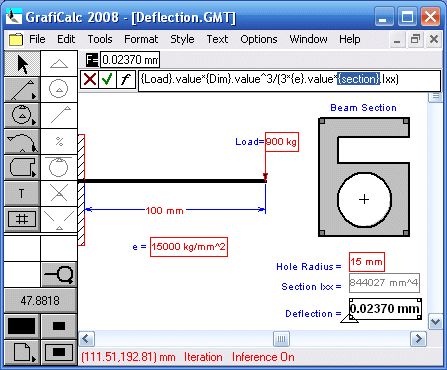The height and width of the screenshot is (370, 447).
Task: Click the Iteration status bar text
Action: [x=203, y=357]
